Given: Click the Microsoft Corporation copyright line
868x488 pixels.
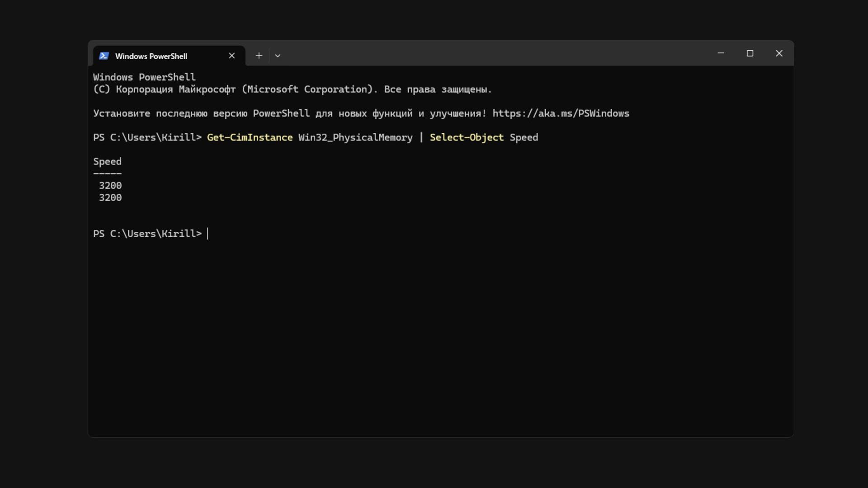Looking at the screenshot, I should click(292, 89).
